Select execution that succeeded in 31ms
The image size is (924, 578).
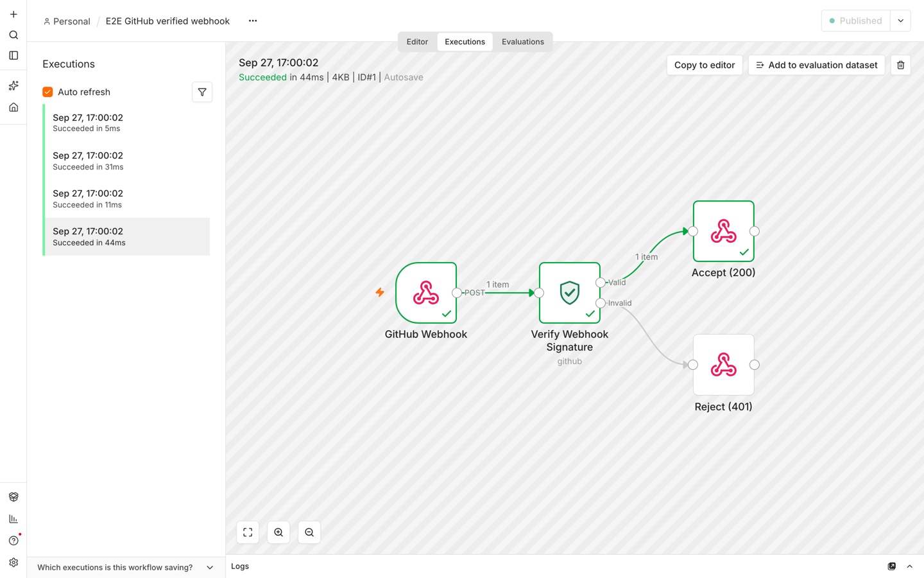pos(127,161)
